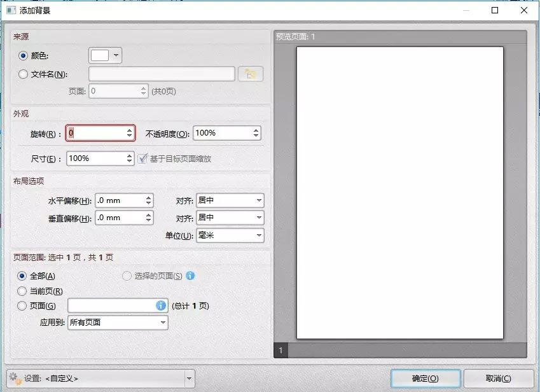This screenshot has width=540, height=392.
Task: Click info icon inside page range field
Action: (161, 305)
